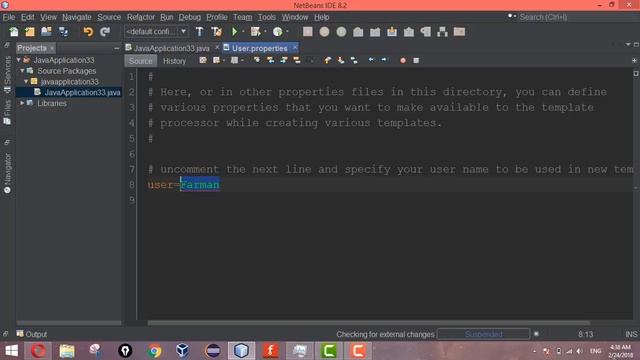Open the Edit menu

click(27, 17)
